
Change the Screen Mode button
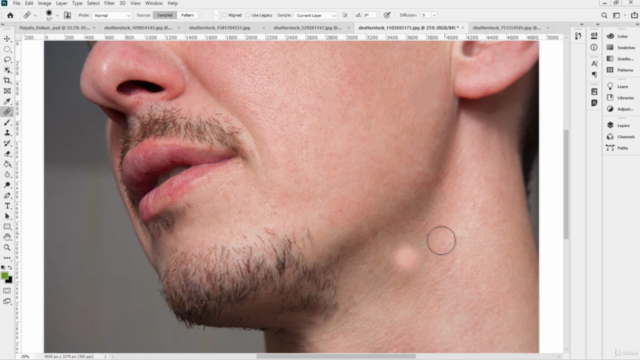tap(7, 301)
